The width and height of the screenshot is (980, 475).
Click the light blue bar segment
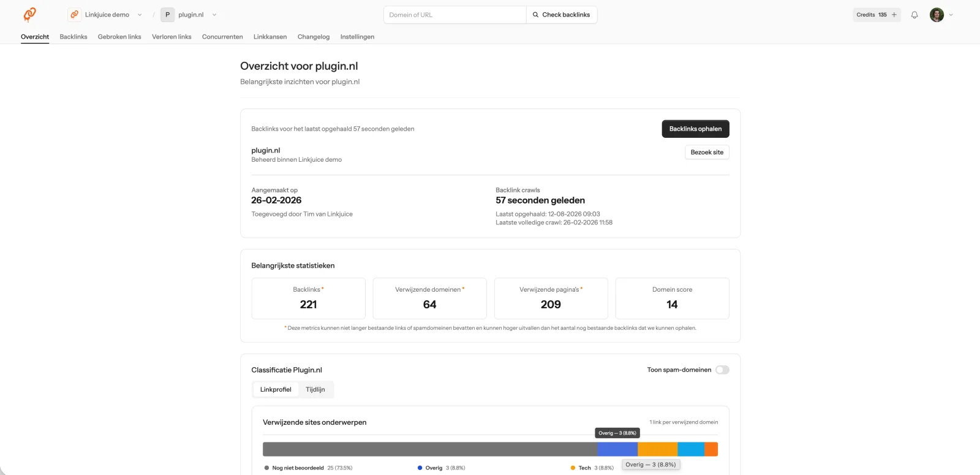pyautogui.click(x=691, y=449)
